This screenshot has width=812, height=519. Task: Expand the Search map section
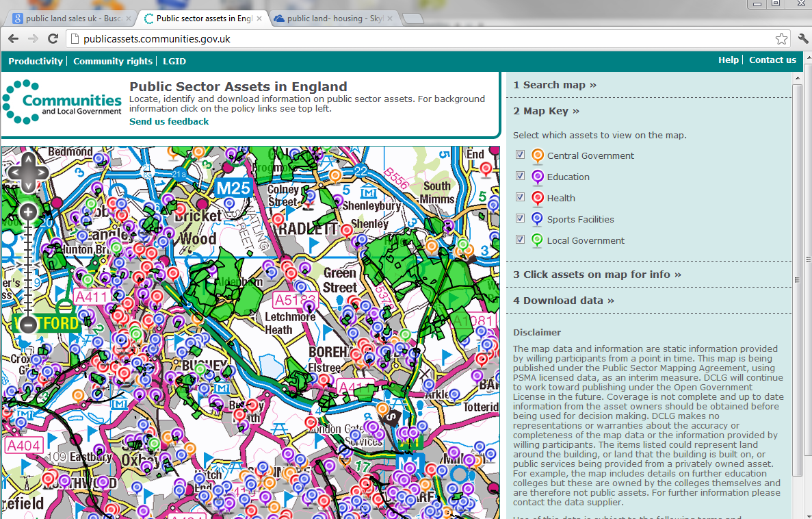coord(555,85)
